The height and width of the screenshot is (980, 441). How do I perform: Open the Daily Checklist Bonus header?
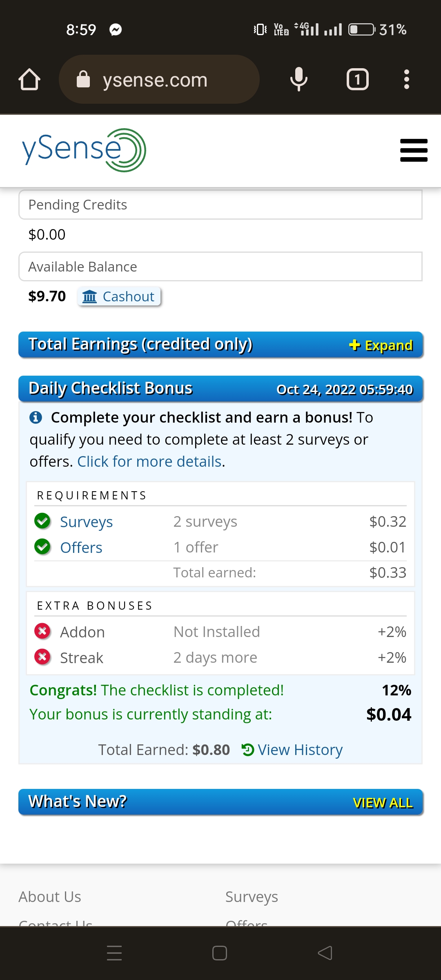pos(220,389)
